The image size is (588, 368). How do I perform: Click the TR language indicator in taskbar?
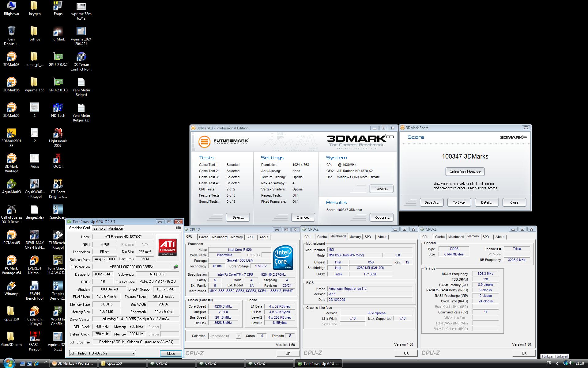549,363
